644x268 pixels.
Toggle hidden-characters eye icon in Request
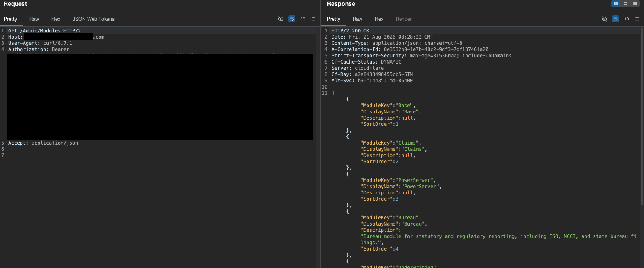click(x=281, y=19)
